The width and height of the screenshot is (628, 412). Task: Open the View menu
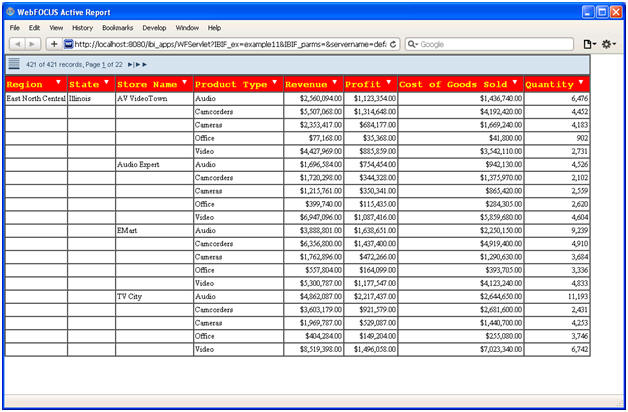[56, 28]
